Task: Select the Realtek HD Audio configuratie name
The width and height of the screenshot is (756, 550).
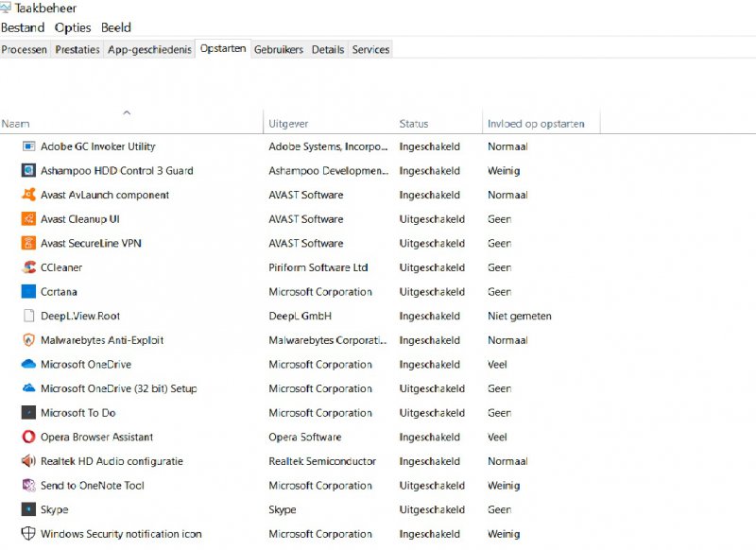Action: pyautogui.click(x=112, y=461)
